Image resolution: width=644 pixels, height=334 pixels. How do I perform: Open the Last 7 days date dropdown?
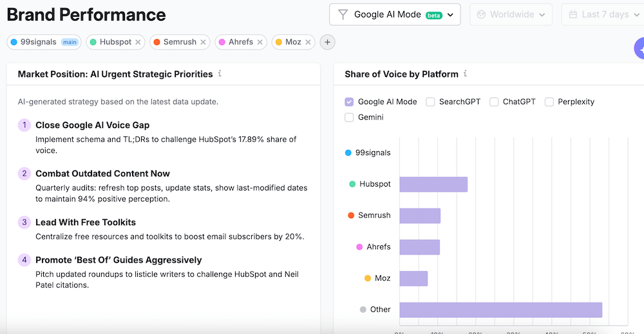click(x=603, y=15)
